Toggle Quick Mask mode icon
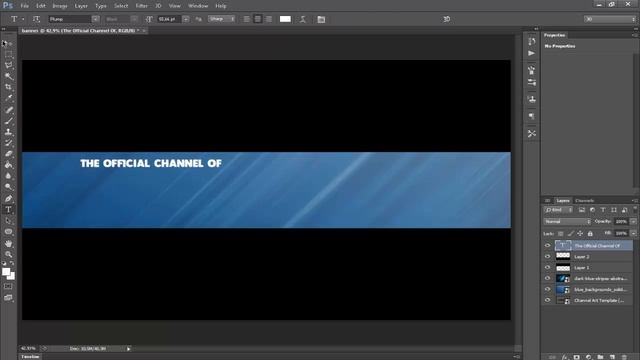 click(x=8, y=287)
